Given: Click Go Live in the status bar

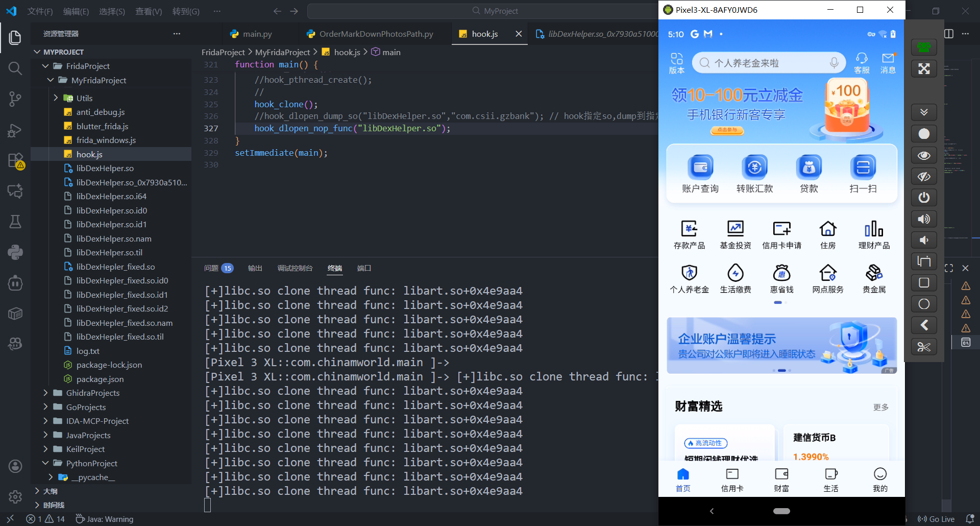Looking at the screenshot, I should coord(936,519).
